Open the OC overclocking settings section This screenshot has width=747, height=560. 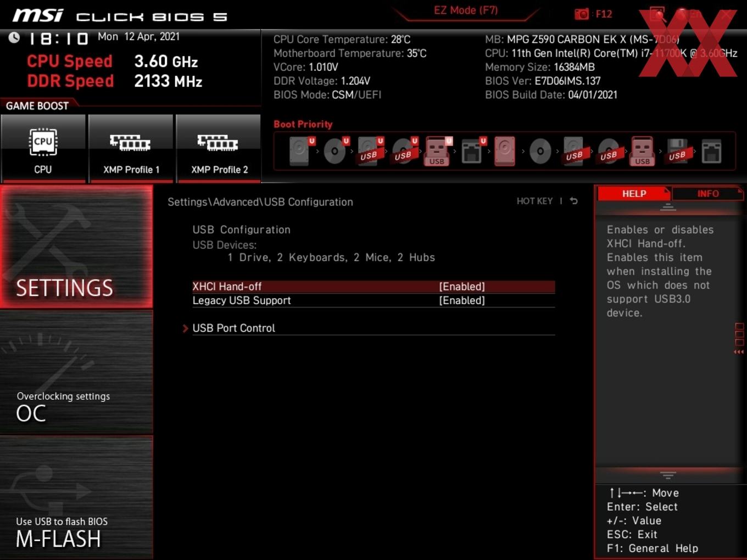76,373
